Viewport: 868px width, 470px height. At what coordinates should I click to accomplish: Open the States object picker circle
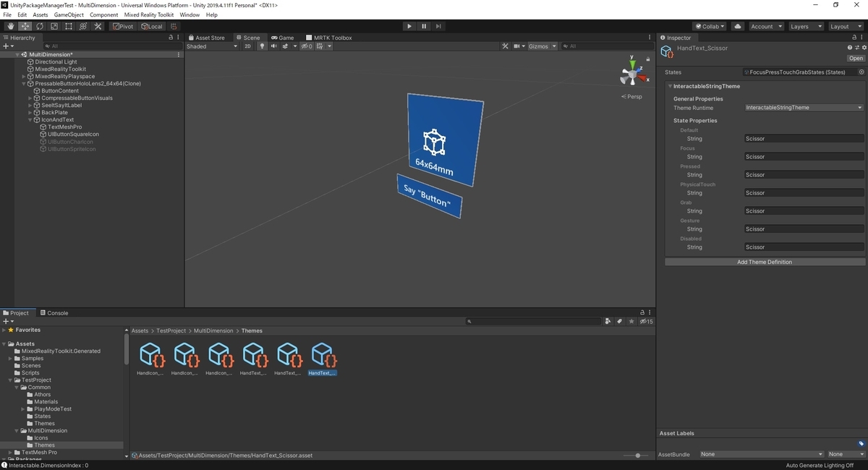pyautogui.click(x=861, y=72)
